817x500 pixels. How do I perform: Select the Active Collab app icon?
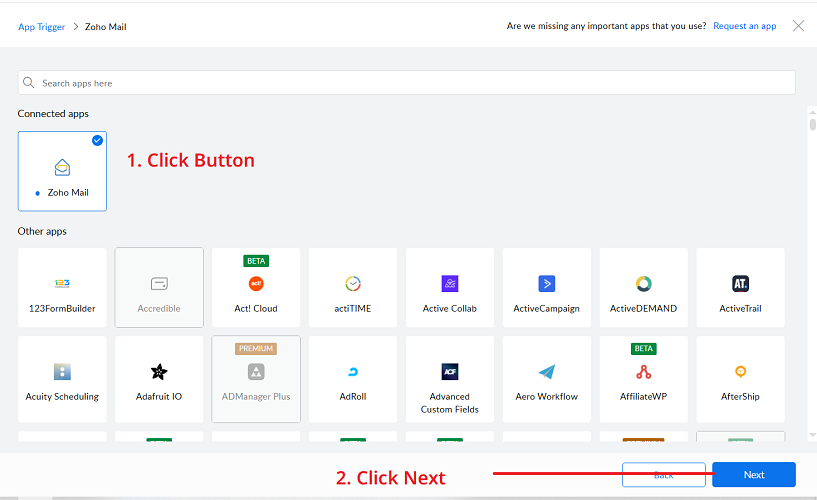coord(449,284)
